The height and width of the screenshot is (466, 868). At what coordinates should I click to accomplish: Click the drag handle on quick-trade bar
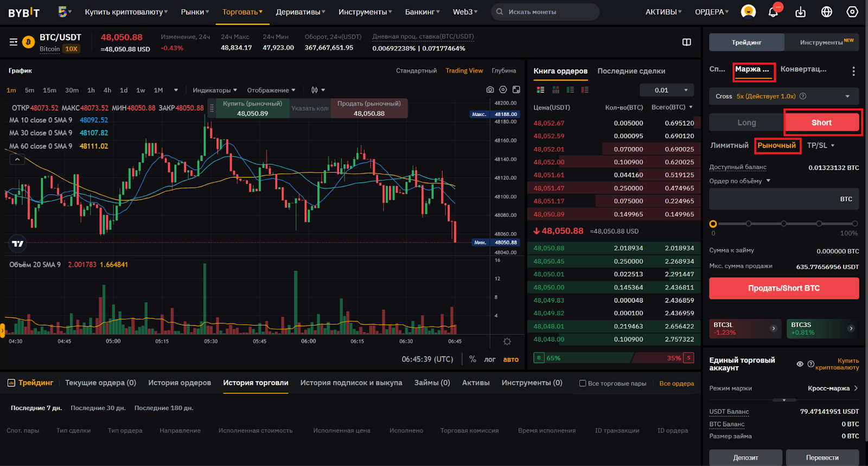click(212, 108)
